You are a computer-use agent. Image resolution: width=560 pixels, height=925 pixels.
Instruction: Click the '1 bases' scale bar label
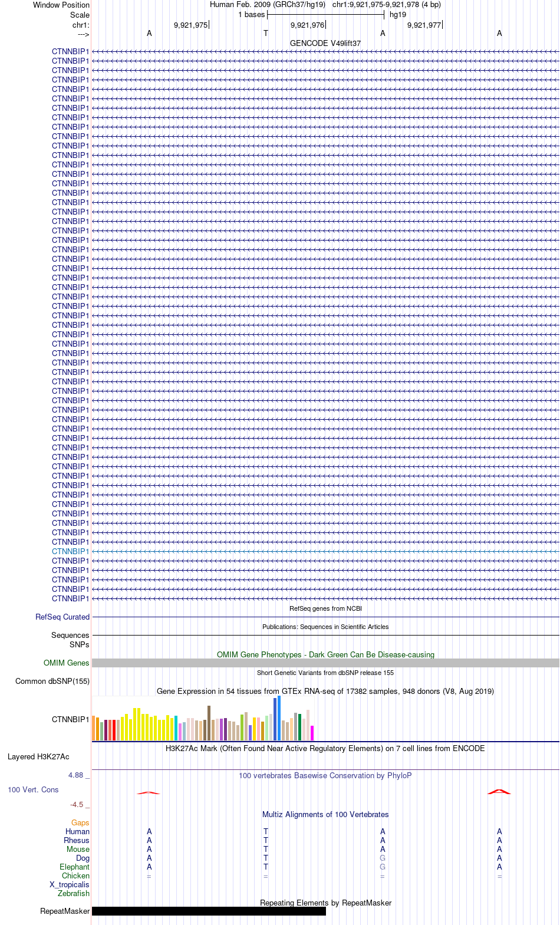pos(251,15)
